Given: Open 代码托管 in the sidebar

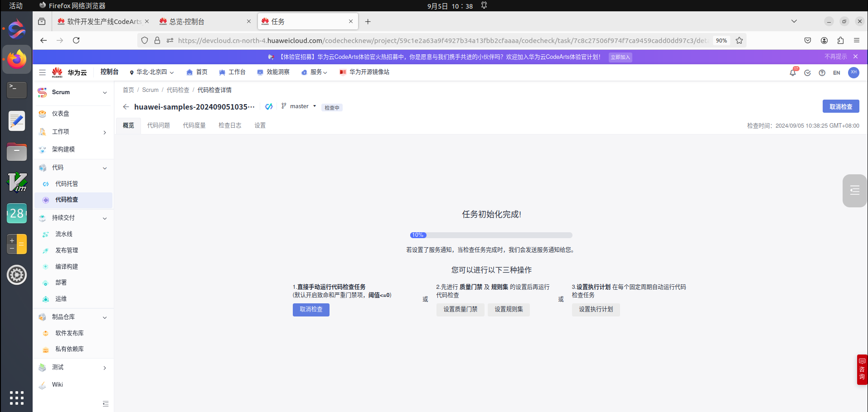Looking at the screenshot, I should [x=67, y=184].
